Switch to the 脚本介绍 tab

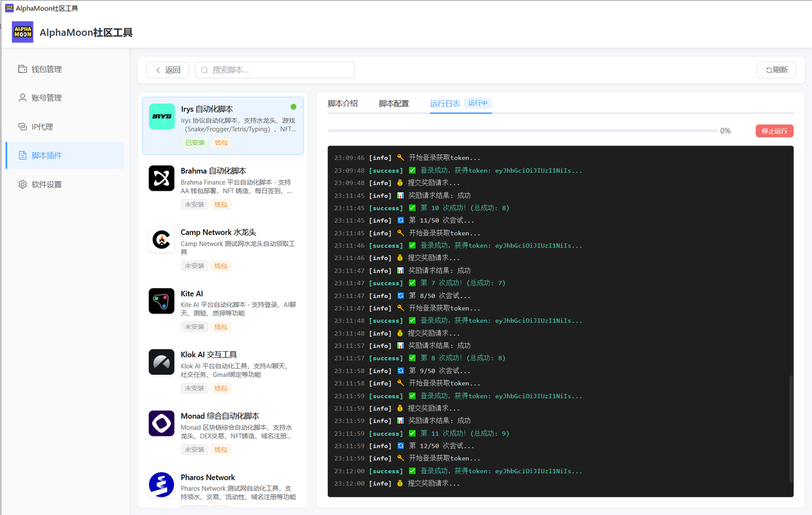(342, 104)
